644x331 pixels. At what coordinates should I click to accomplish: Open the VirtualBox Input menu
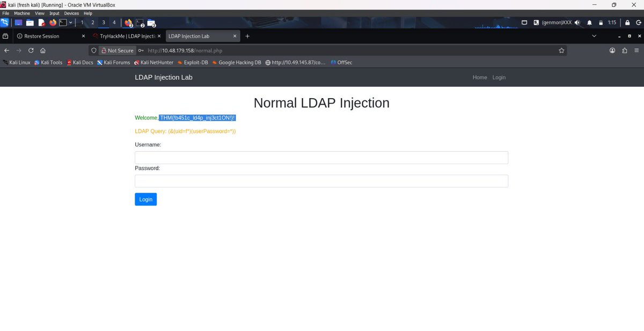pyautogui.click(x=54, y=13)
